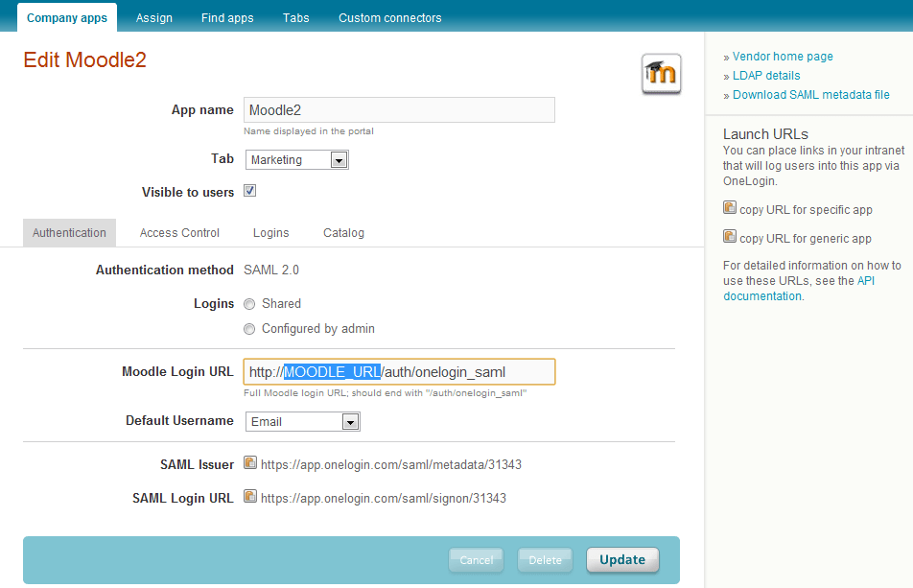Navigate to Custom connectors
913x588 pixels.
coord(389,17)
